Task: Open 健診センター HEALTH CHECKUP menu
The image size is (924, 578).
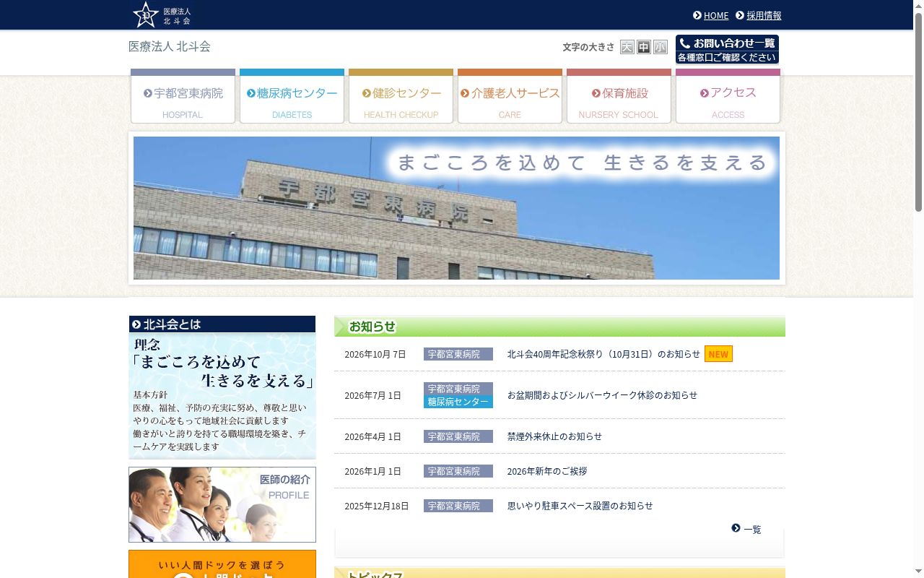Action: click(401, 96)
